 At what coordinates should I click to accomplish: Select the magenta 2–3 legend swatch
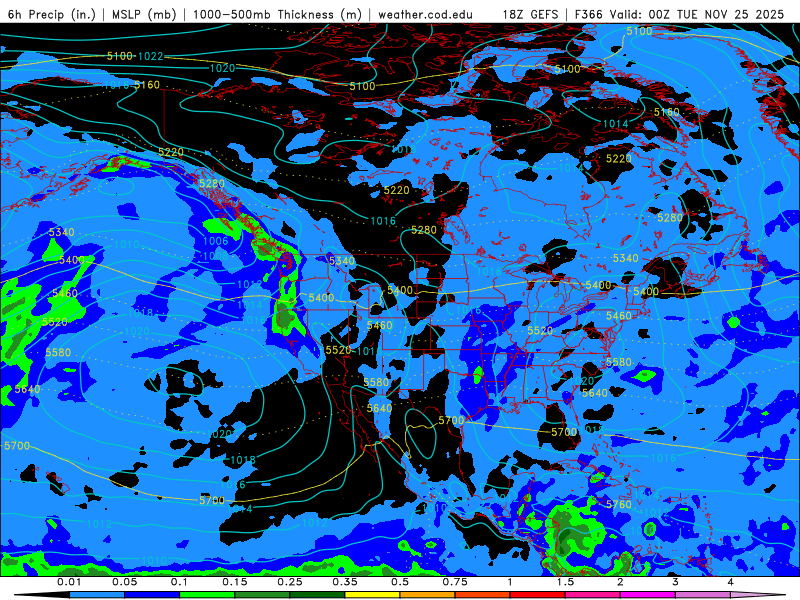[648, 595]
